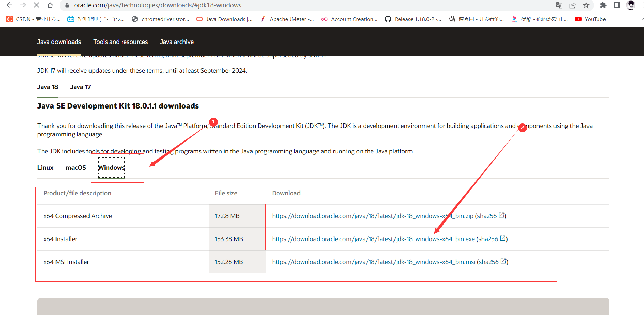Select the Linux platform tab
Screen dimensions: 644x315
click(46, 168)
